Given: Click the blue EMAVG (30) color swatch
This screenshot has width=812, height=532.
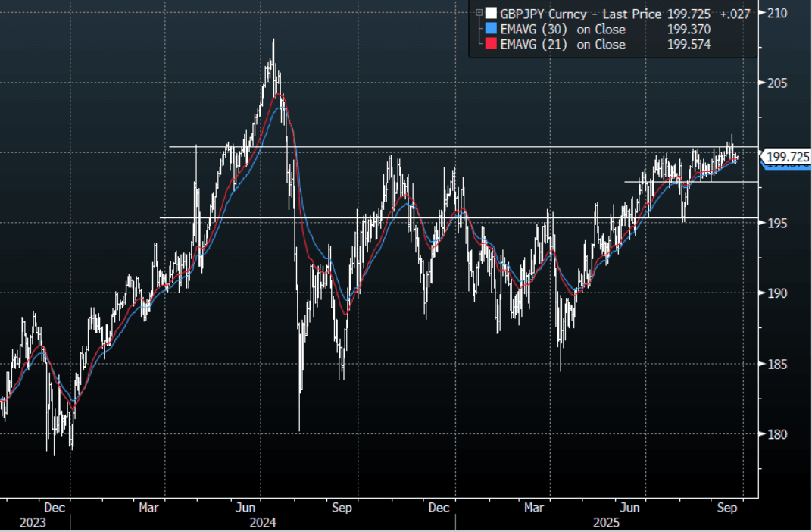Looking at the screenshot, I should pos(492,30).
